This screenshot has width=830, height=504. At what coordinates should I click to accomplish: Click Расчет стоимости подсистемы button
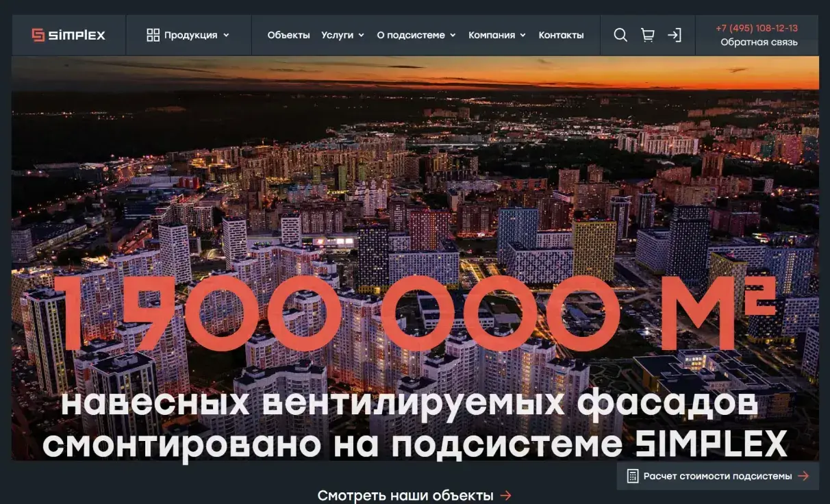coord(718,476)
